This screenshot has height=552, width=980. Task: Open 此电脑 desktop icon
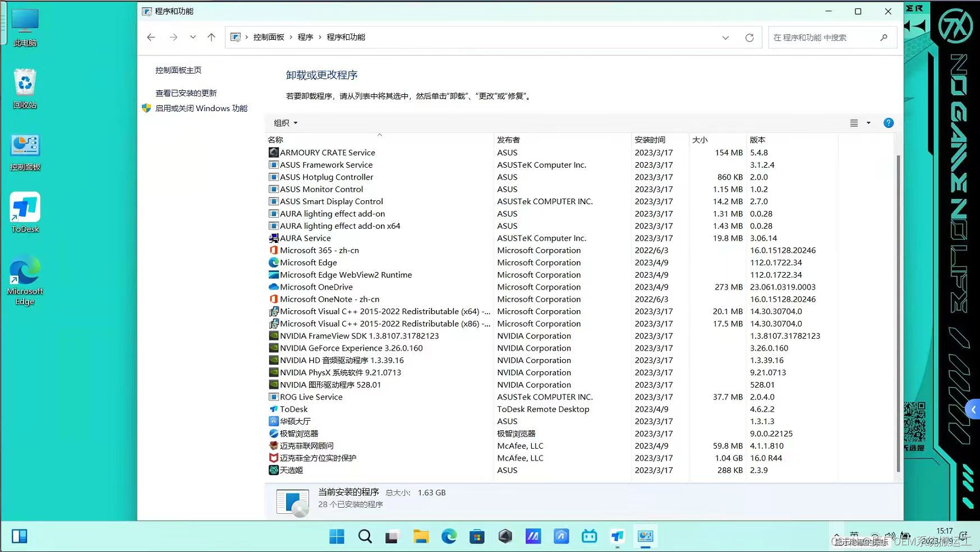25,27
